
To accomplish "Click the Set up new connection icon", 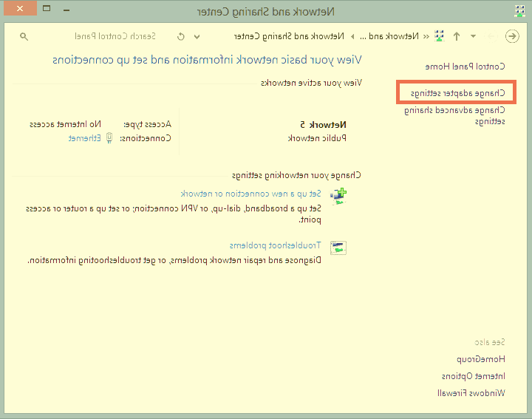I will pos(338,196).
